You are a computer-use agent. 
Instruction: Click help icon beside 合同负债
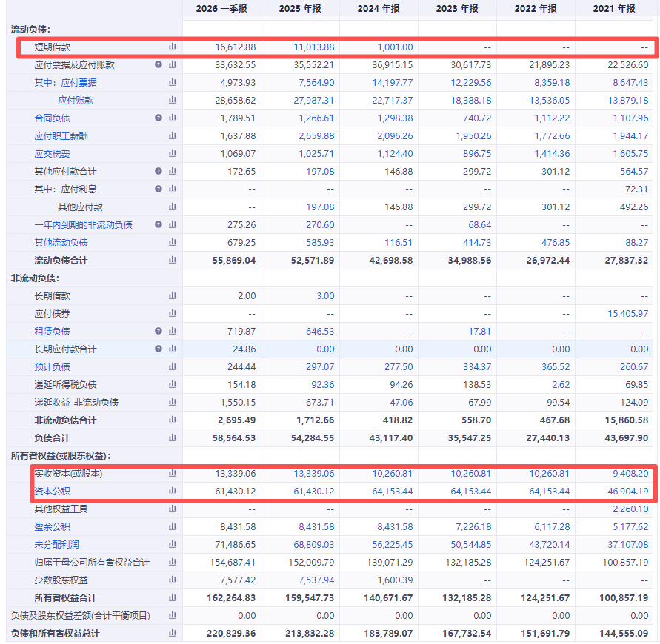pyautogui.click(x=159, y=118)
